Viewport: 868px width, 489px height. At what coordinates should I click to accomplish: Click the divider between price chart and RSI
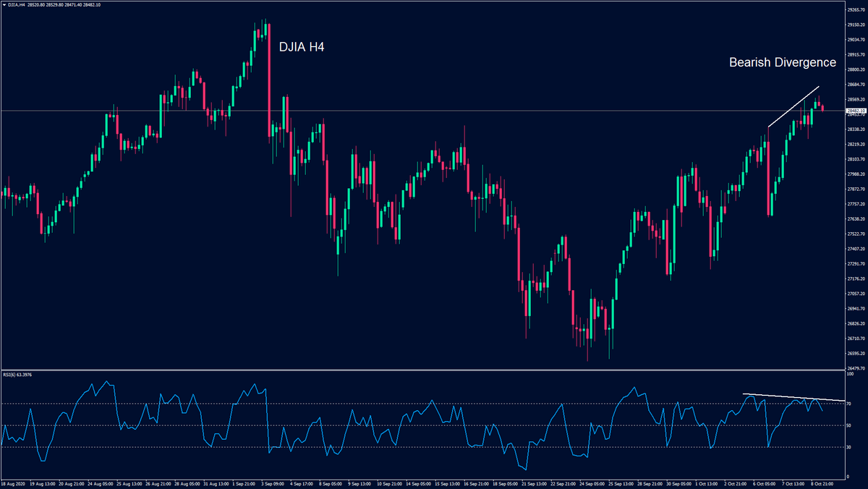coord(434,370)
